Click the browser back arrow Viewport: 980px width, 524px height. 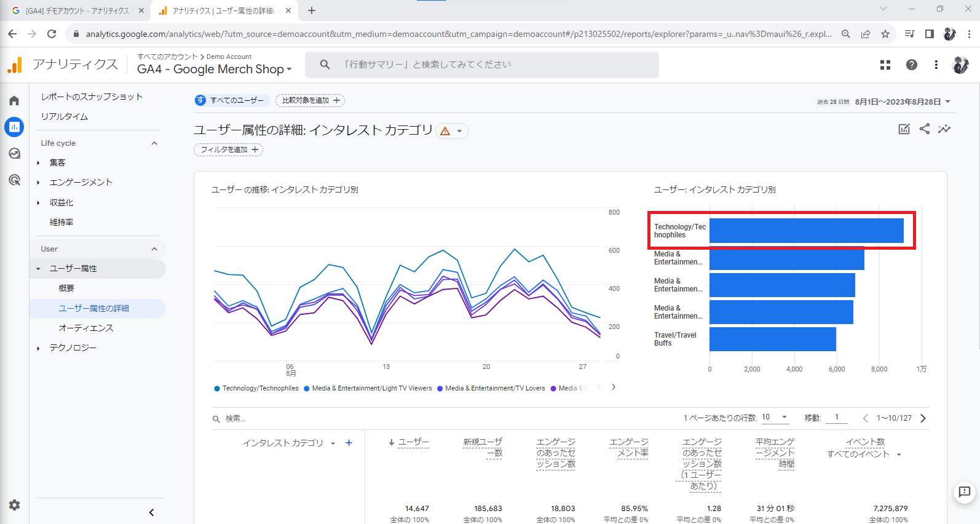[x=12, y=34]
